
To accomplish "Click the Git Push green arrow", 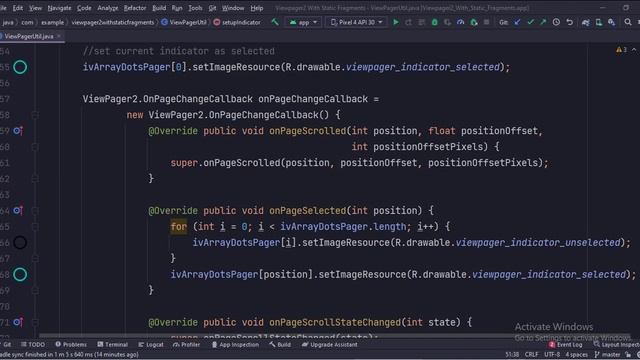I will point(543,22).
